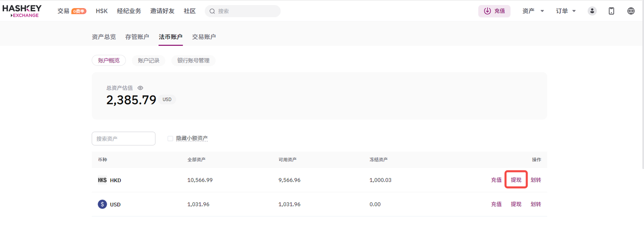Click the mobile app download icon

pos(611,11)
